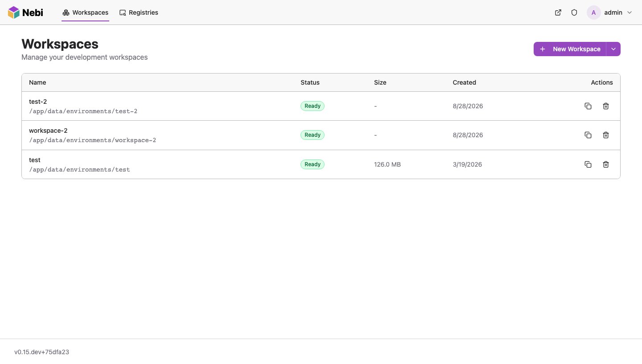The height and width of the screenshot is (364, 642).
Task: Click the /app/data/environments/workspace-2 path
Action: [x=92, y=140]
